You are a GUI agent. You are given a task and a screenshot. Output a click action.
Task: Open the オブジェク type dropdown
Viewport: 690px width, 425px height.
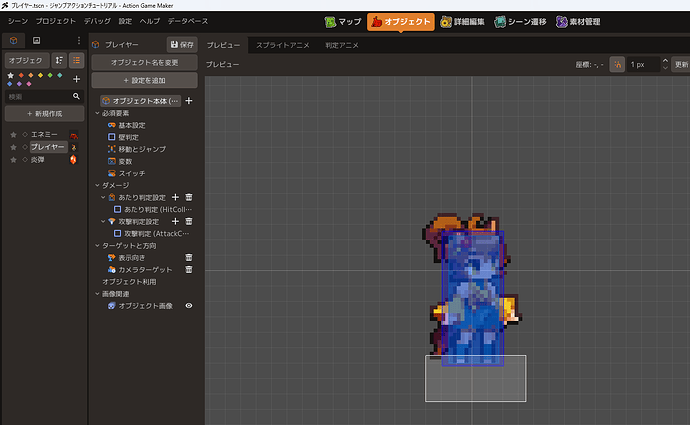tap(27, 60)
